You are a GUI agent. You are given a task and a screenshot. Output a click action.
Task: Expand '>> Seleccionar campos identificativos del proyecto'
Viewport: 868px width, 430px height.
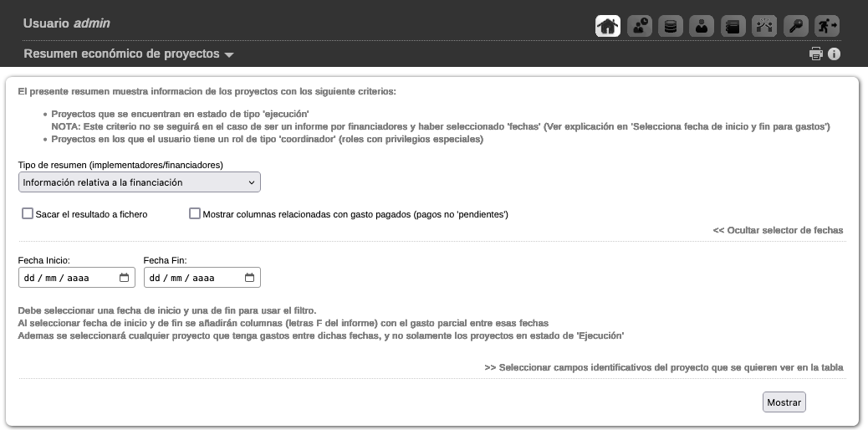(663, 367)
